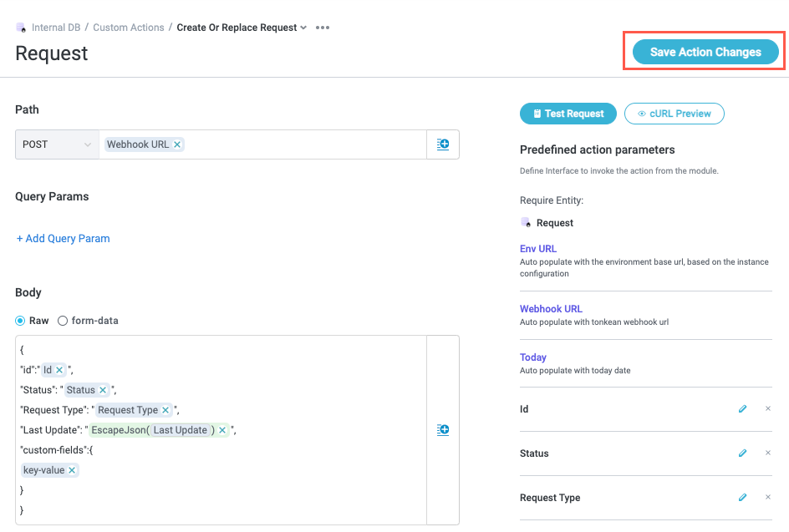The width and height of the screenshot is (789, 532).
Task: Click the Save Action Changes button
Action: 705,52
